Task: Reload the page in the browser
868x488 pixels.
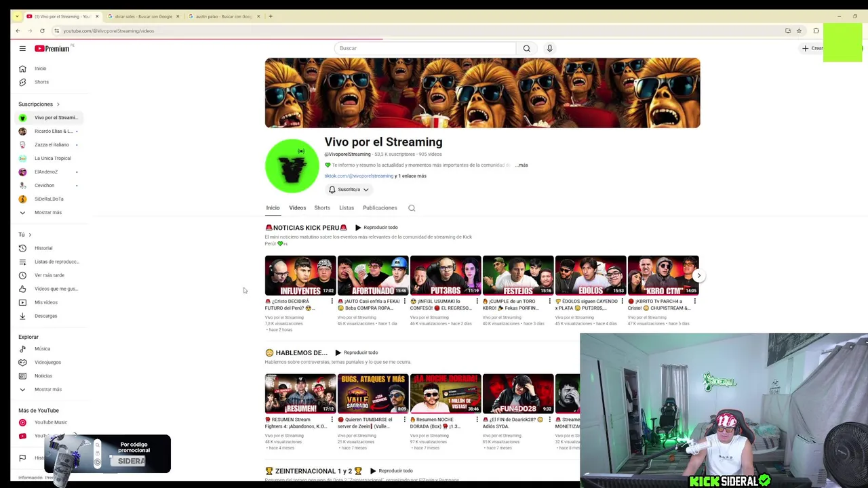Action: coord(42,30)
